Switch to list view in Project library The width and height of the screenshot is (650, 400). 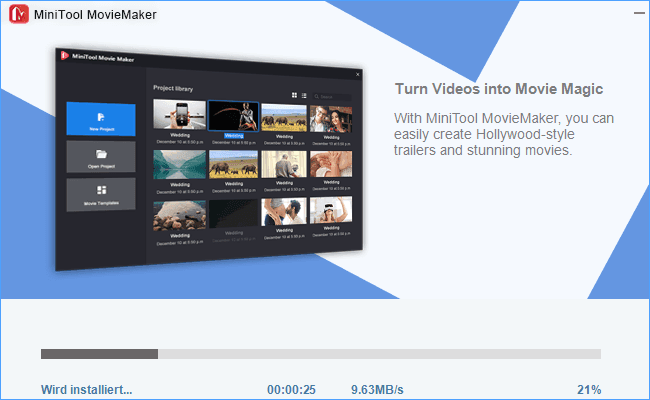tap(304, 96)
